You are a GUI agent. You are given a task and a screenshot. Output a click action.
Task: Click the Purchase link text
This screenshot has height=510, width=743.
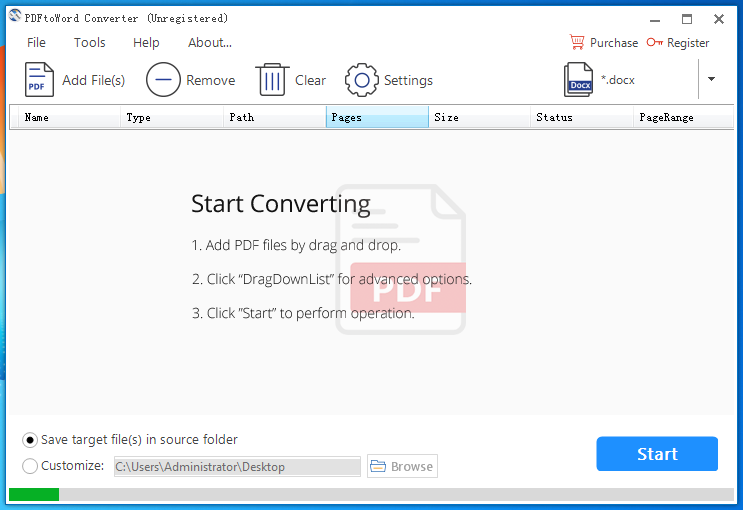[614, 43]
